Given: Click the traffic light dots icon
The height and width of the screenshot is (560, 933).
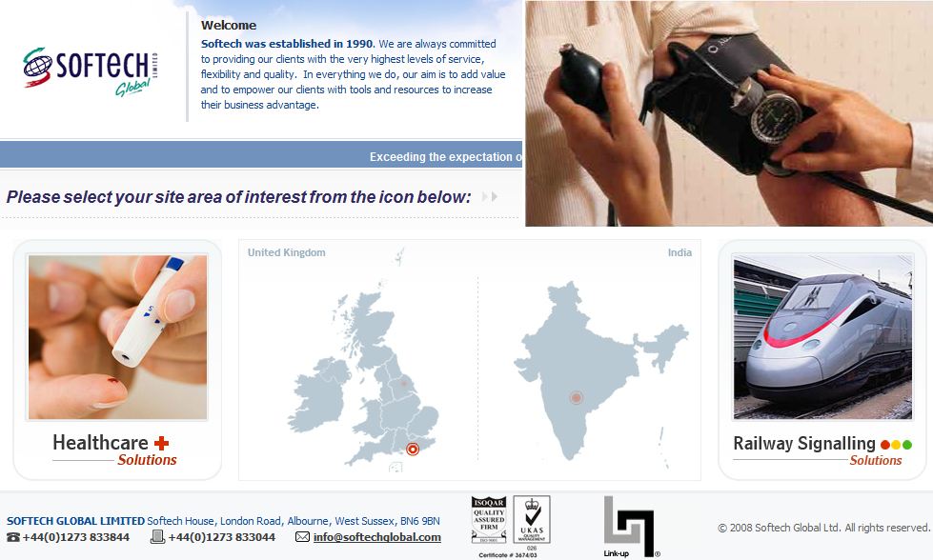Looking at the screenshot, I should tap(896, 444).
